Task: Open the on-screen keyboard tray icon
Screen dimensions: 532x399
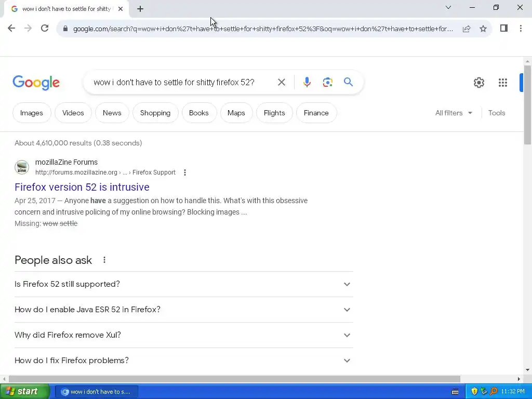Action: coord(455,392)
